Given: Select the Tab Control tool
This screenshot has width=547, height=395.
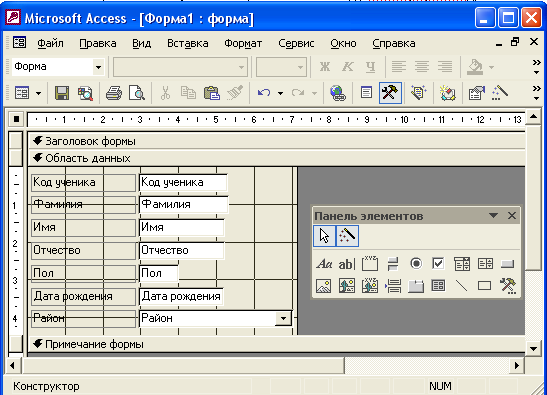Looking at the screenshot, I should tap(416, 286).
